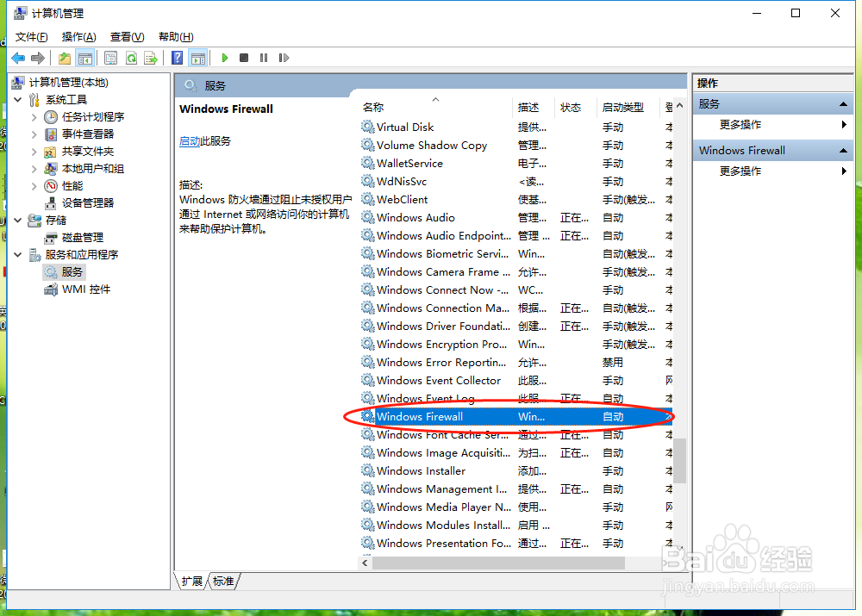
Task: Open 更多操作 under 服务 actions
Action: tap(740, 125)
